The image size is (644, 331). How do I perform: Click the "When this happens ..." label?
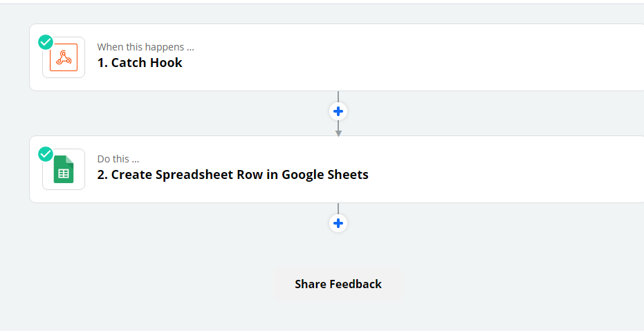pos(145,47)
